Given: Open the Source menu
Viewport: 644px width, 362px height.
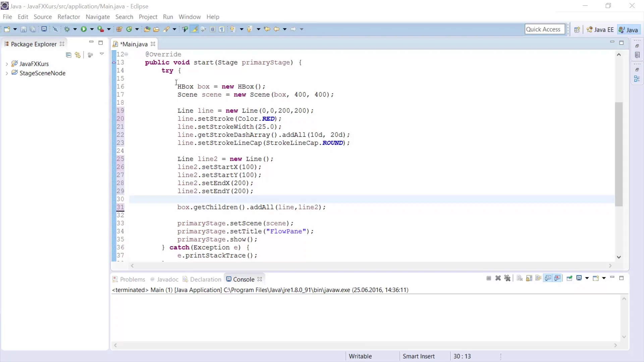Looking at the screenshot, I should tap(43, 17).
